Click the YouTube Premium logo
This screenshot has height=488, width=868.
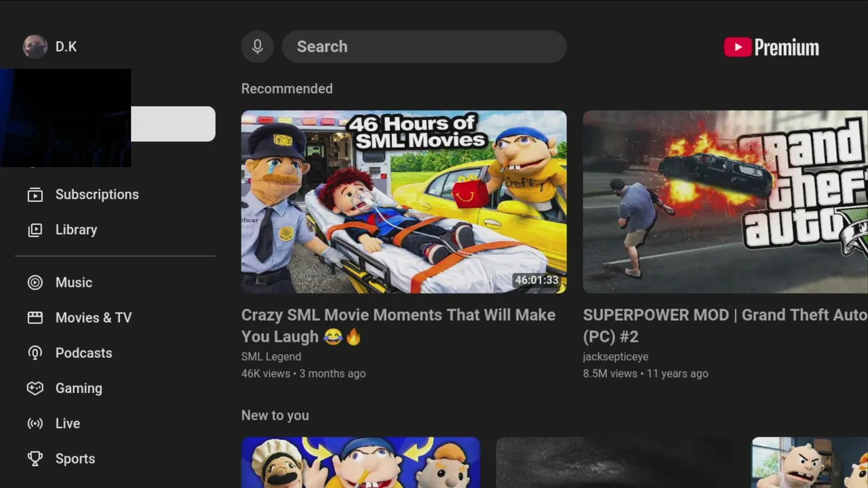(772, 47)
